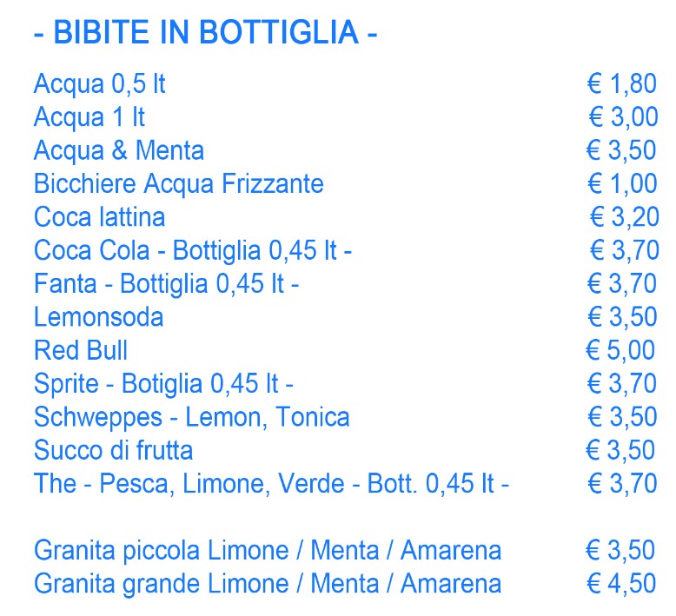Click the € 5,00 Red Bull price
Screen dimensions: 676x616
point(620,350)
